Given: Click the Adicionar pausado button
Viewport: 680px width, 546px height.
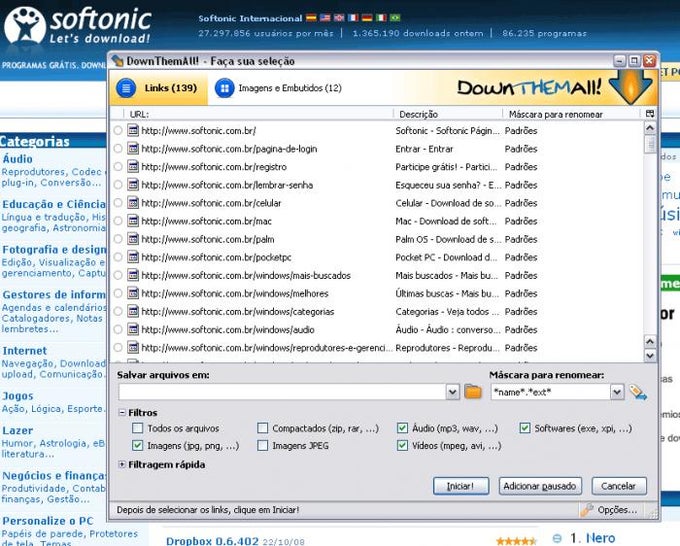Looking at the screenshot, I should [x=540, y=486].
